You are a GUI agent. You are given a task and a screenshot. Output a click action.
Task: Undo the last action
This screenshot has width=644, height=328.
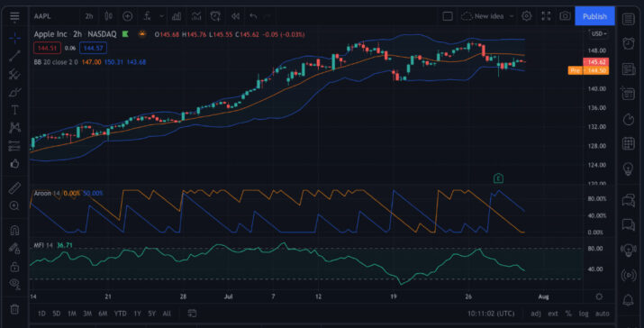tap(253, 16)
